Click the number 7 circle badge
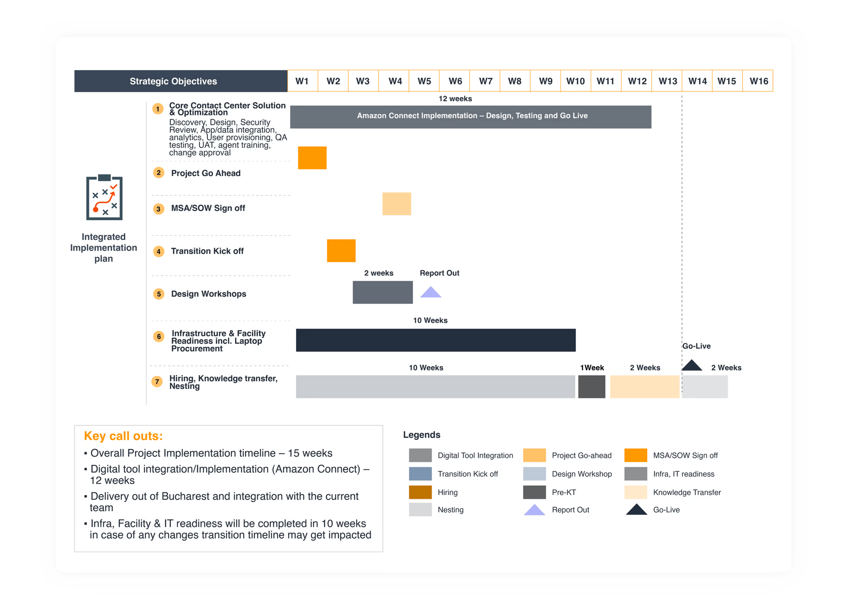Screen dimensions: 847x616 click(157, 382)
